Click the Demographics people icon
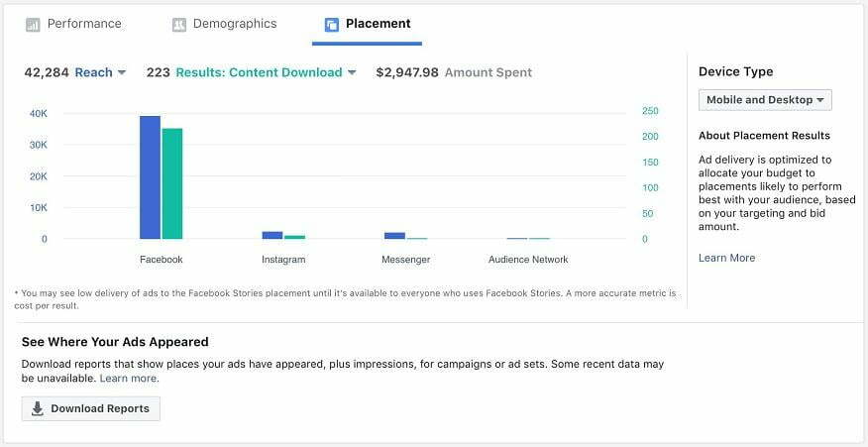 pos(178,25)
